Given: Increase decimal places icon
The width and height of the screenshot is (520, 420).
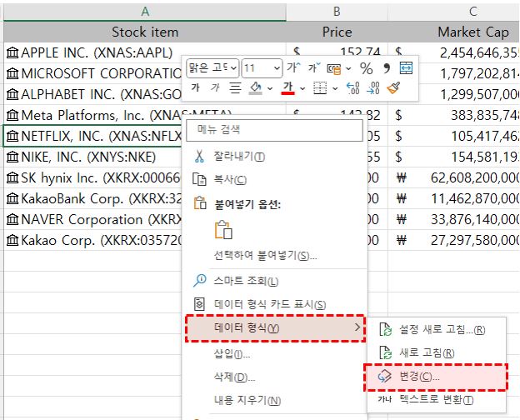Looking at the screenshot, I should click(x=352, y=88).
